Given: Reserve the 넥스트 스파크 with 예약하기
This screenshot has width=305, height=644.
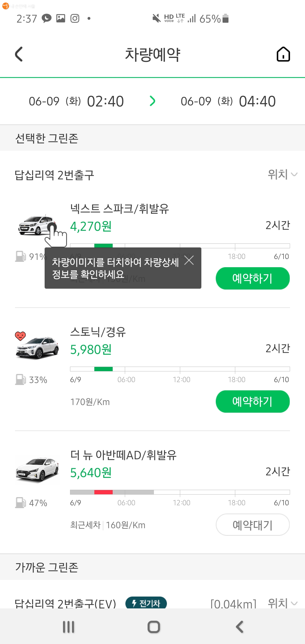Looking at the screenshot, I should pos(252,278).
